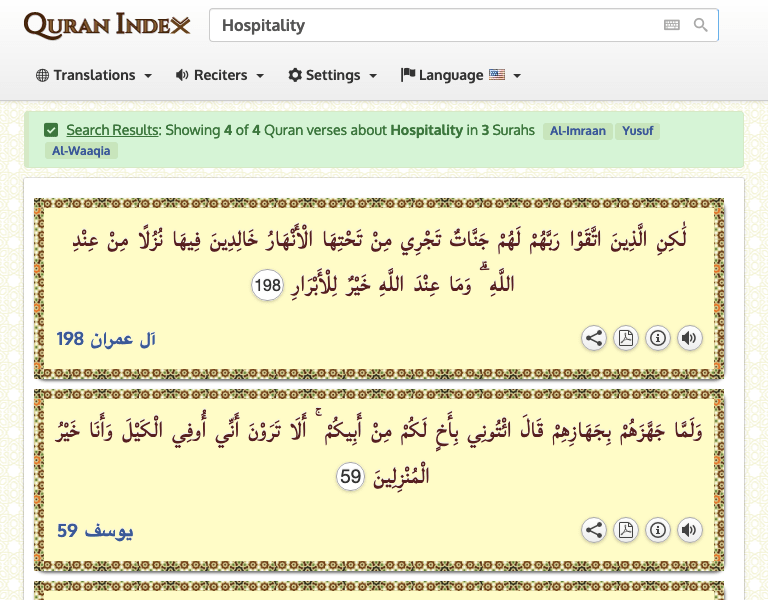This screenshot has height=600, width=768.
Task: Open PDF export for Al-Imran verse 198
Action: pyautogui.click(x=626, y=338)
